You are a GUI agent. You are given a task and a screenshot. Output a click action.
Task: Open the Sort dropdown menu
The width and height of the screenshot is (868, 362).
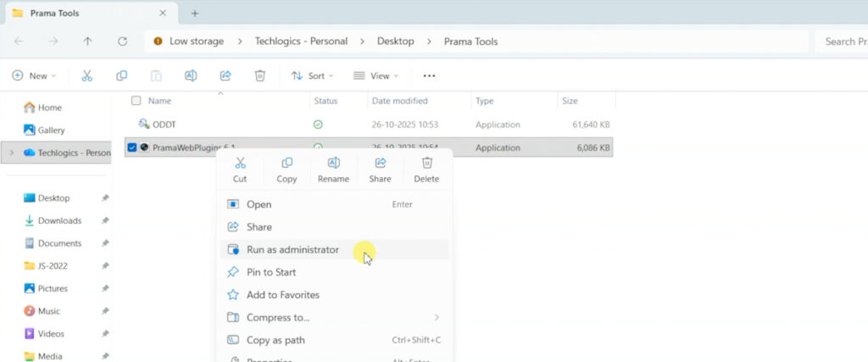pos(312,75)
